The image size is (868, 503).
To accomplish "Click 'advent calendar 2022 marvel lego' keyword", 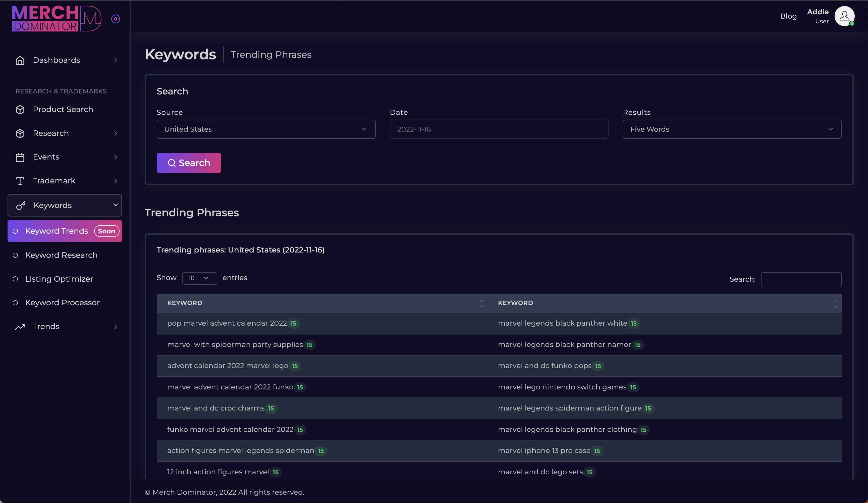I will [228, 366].
